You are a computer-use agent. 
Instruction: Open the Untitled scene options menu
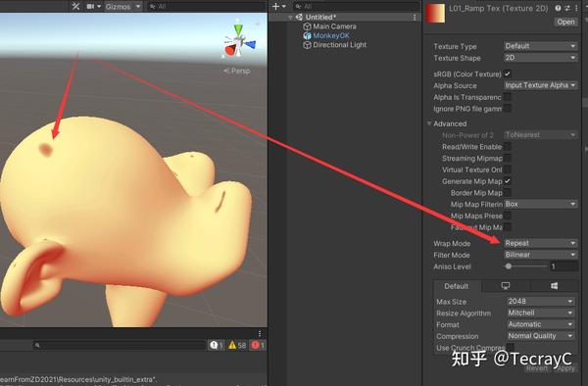tap(415, 18)
